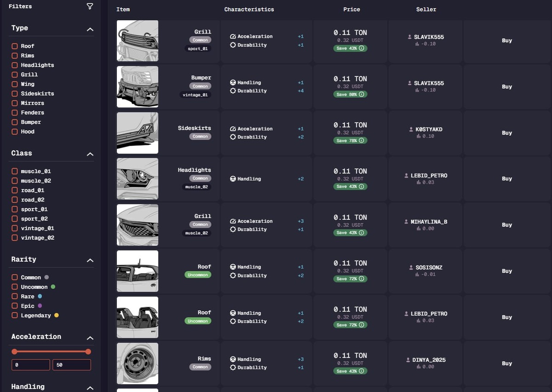
Task: Enable the sport_01 class checkbox
Action: 15,209
